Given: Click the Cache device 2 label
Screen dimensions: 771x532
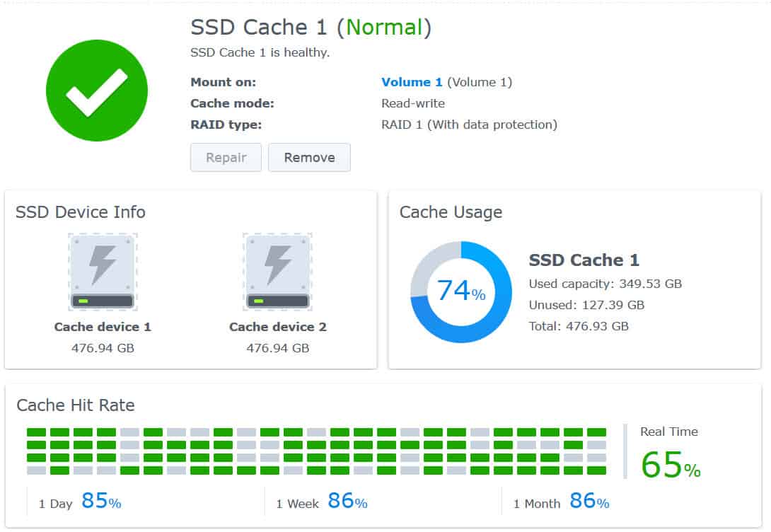Looking at the screenshot, I should [278, 327].
